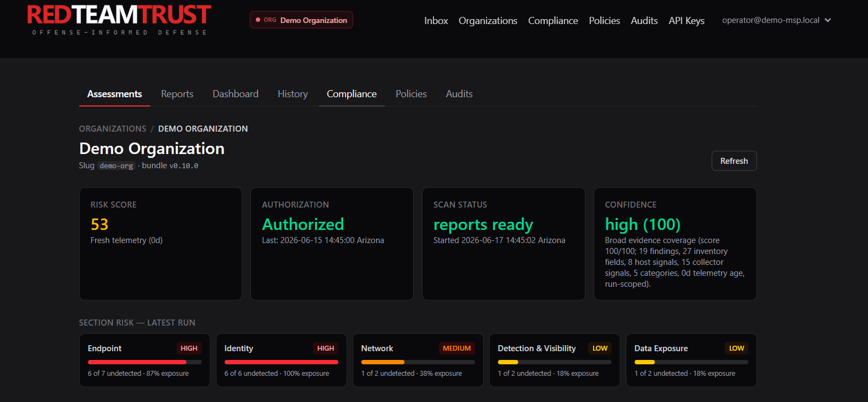This screenshot has height=402, width=868.
Task: Select the MEDIUM badge on Network card
Action: 456,348
